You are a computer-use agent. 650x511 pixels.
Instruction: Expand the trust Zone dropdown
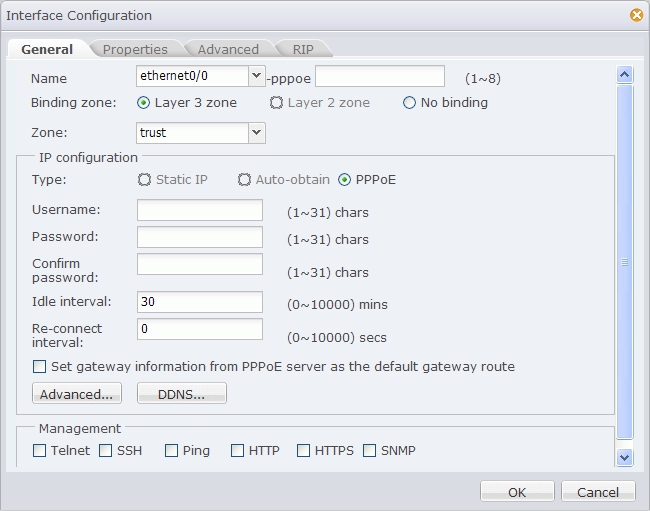(256, 132)
